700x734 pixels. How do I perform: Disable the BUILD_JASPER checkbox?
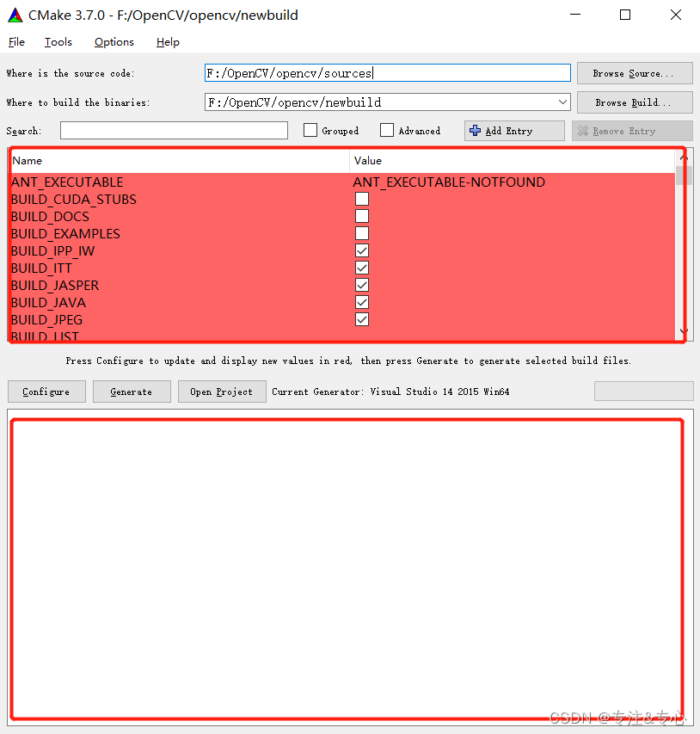point(362,285)
